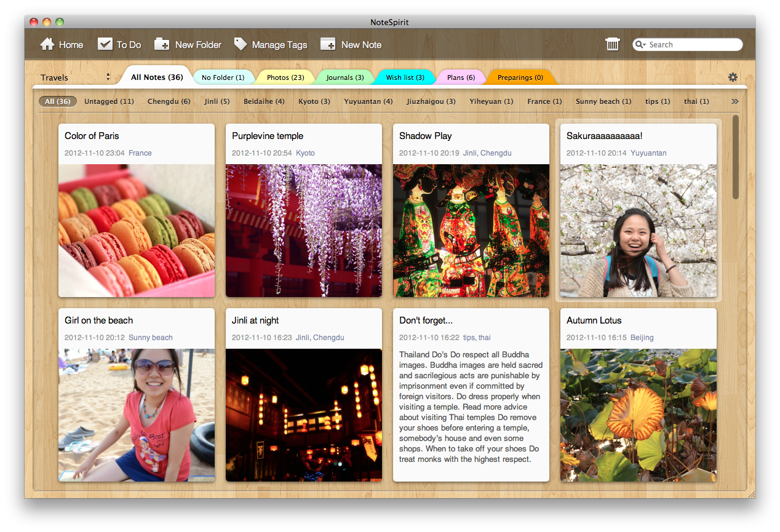This screenshot has width=780, height=532.
Task: Filter notes by Kyoto (3) tag
Action: (x=314, y=101)
